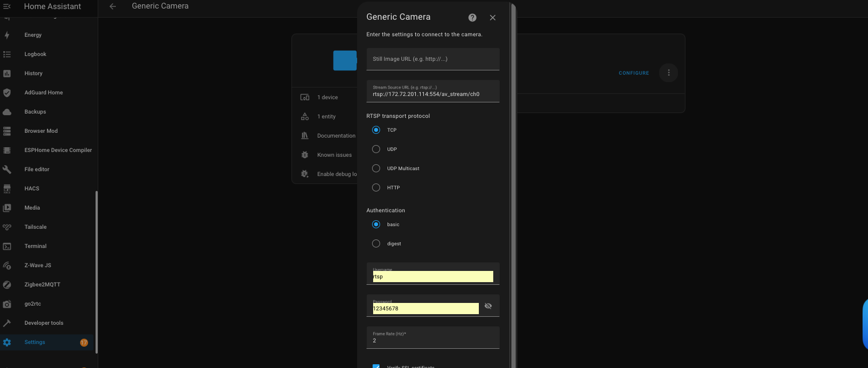Open the Documentation link
This screenshot has width=868, height=368.
pyautogui.click(x=336, y=136)
